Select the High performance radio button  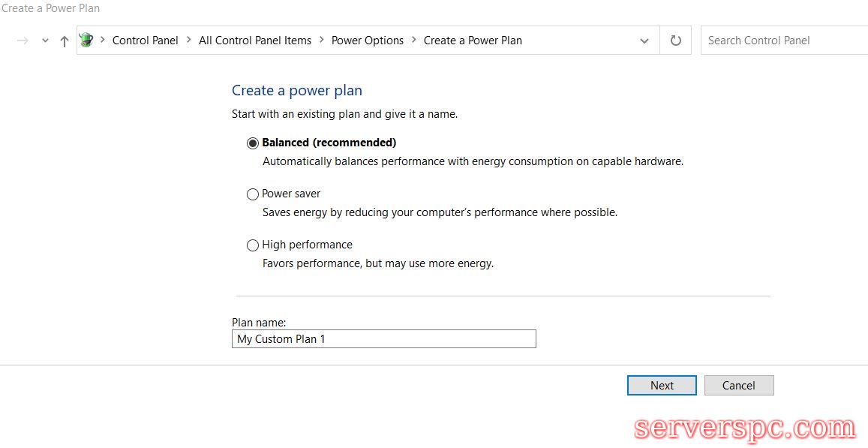[253, 245]
